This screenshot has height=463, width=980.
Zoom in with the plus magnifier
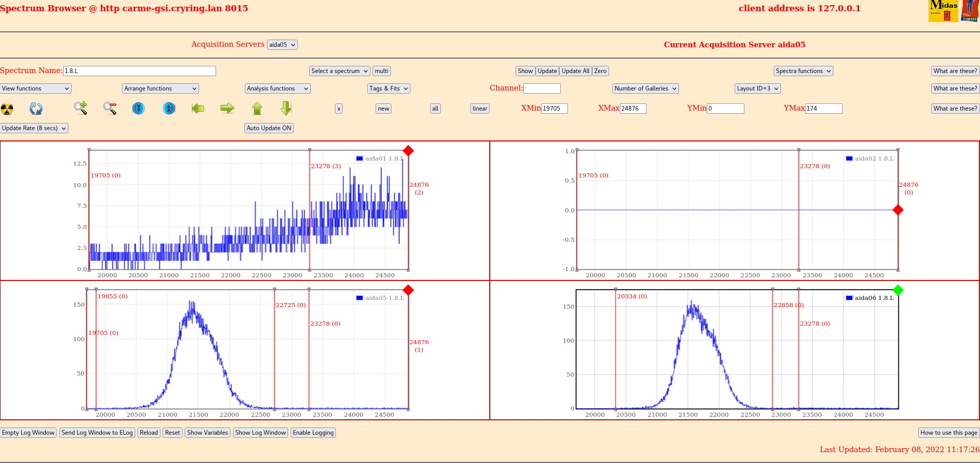[x=80, y=108]
